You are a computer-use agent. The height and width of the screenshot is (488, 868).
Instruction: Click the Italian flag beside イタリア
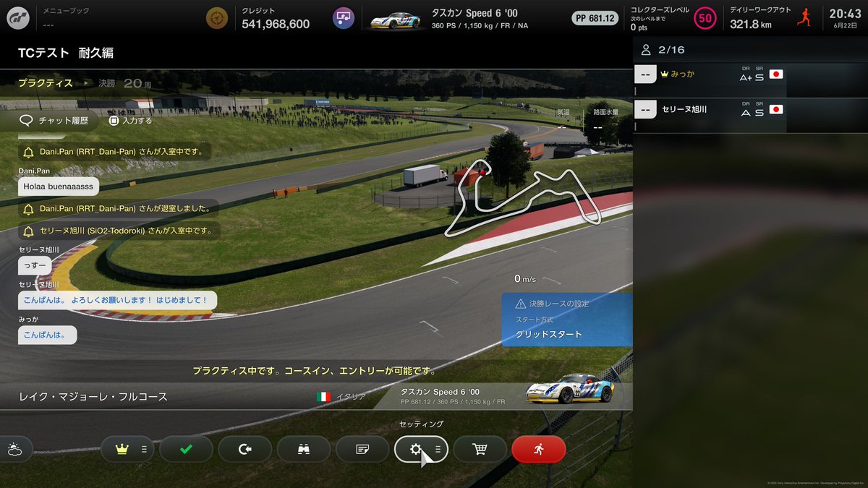323,397
